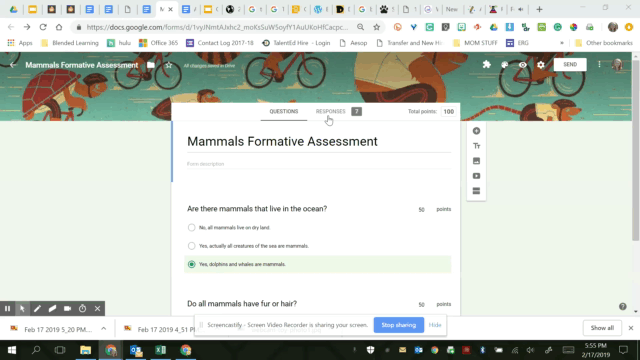Star the Mammals Formative Assessment form
The height and width of the screenshot is (360, 640).
(169, 65)
